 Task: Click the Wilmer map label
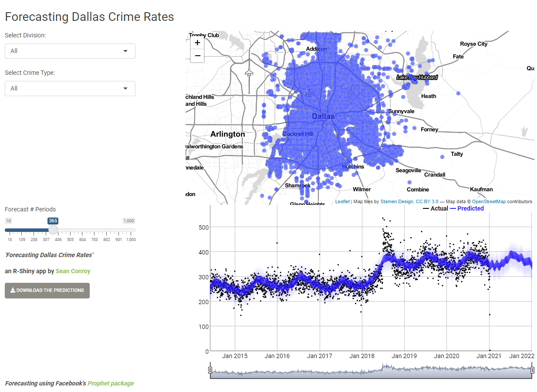coord(362,189)
